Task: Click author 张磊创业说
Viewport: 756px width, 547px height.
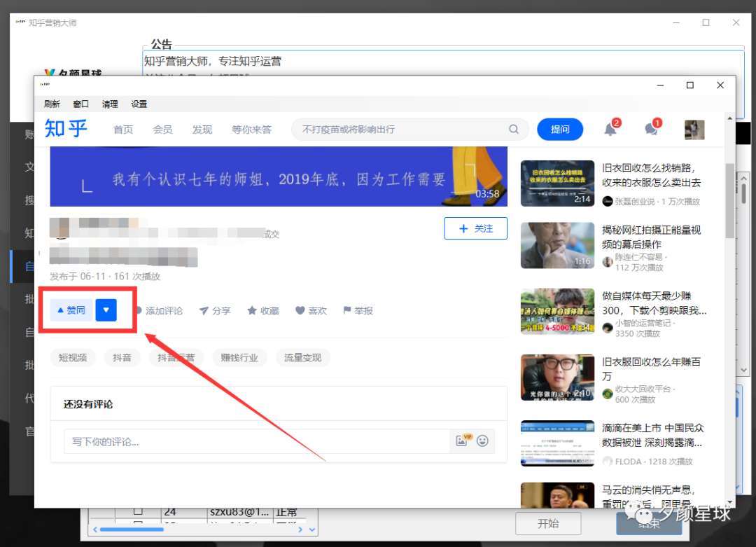Action: 634,202
